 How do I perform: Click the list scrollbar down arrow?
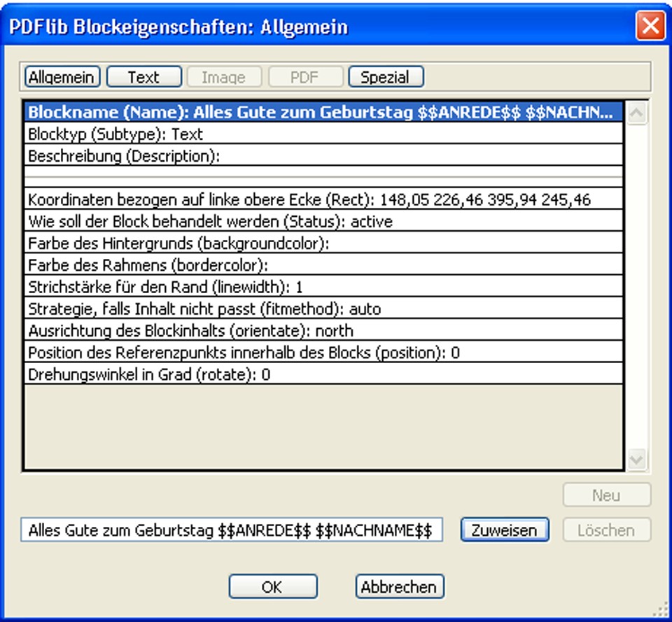(x=637, y=460)
